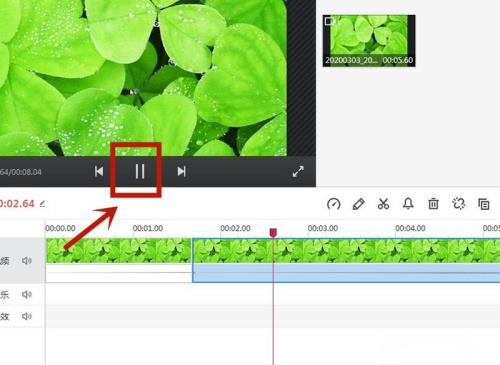Click the blue audio strip of second clip

tap(346, 273)
